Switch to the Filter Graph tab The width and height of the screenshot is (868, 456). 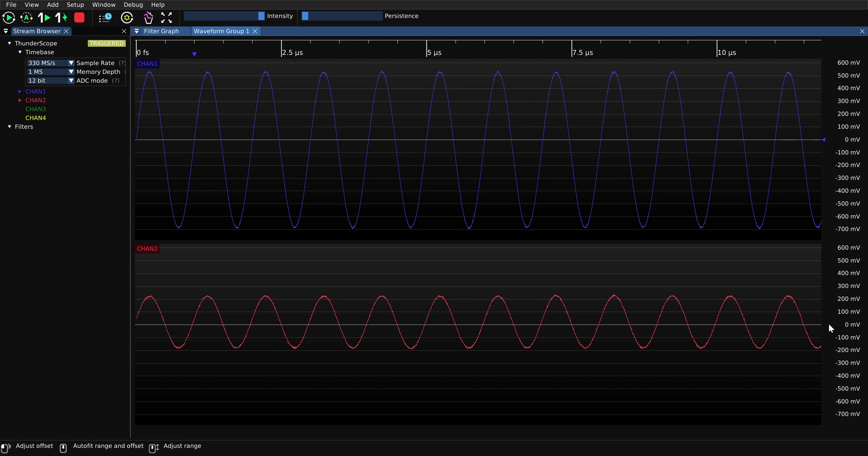click(x=161, y=31)
